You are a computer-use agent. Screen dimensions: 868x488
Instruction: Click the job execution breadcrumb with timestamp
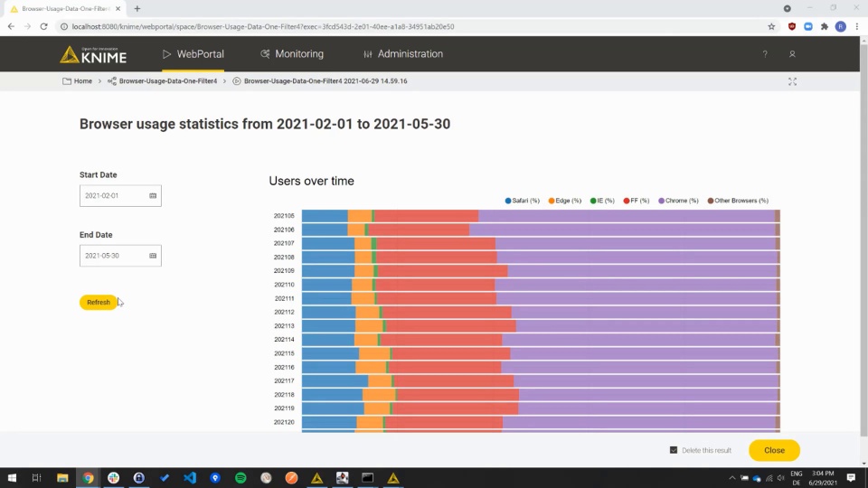(320, 80)
